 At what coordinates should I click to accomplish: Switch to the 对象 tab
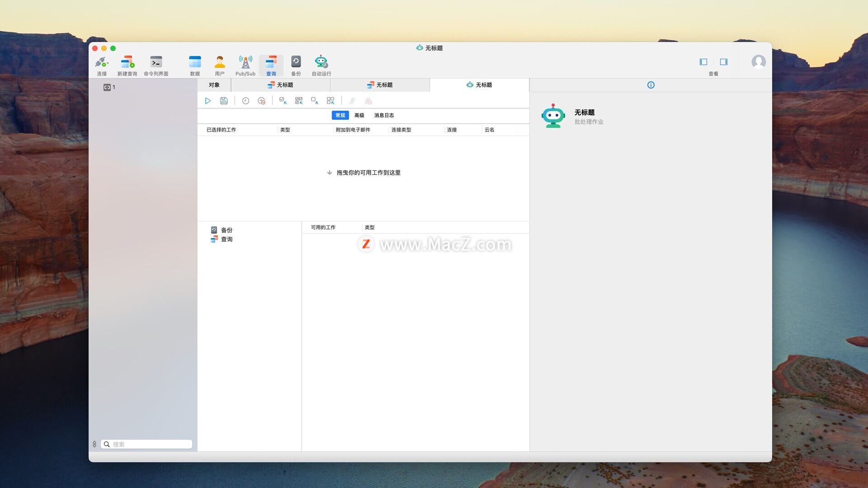click(x=214, y=85)
